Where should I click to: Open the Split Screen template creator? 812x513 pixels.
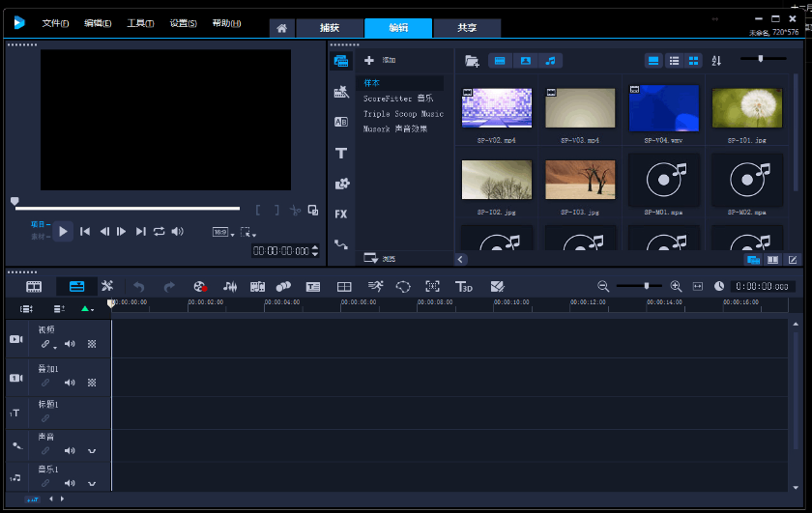[x=344, y=287]
